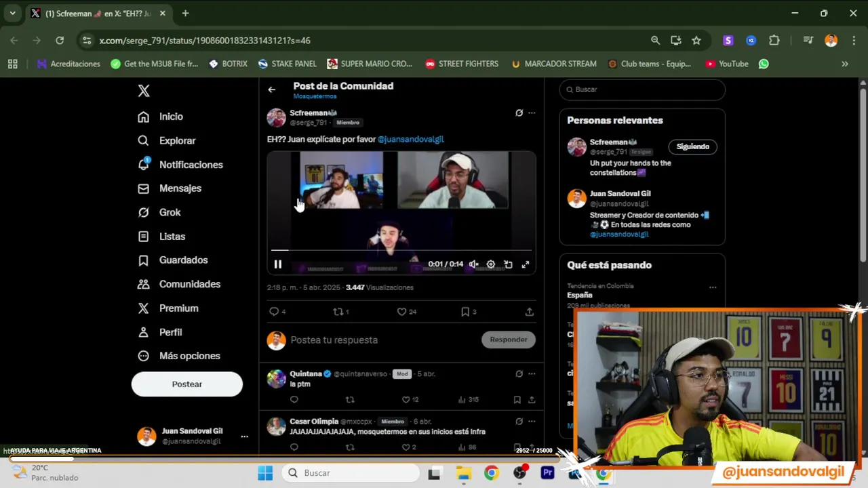The height and width of the screenshot is (488, 868).
Task: Open Juan Sandoval Gil in Personas relevantes
Action: coord(620,194)
